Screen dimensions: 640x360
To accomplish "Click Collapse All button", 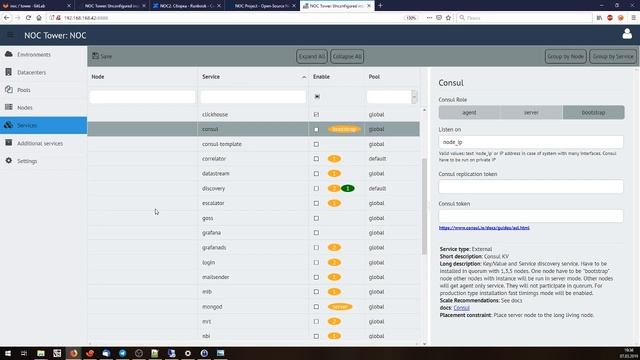I will (x=347, y=56).
